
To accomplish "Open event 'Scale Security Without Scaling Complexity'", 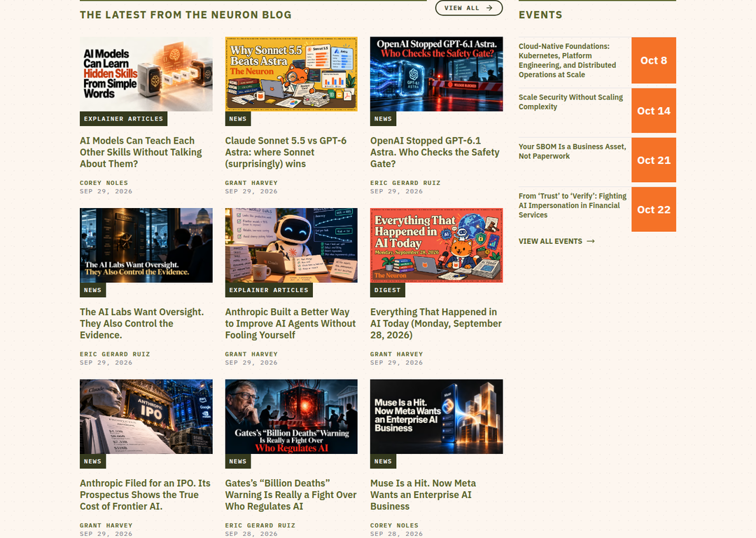I will [x=571, y=102].
